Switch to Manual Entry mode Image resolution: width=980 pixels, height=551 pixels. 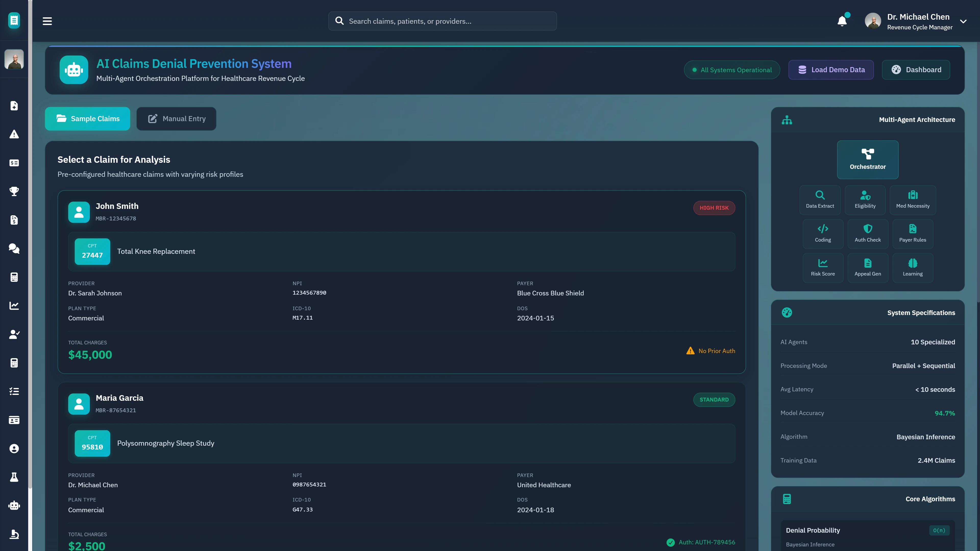click(176, 118)
